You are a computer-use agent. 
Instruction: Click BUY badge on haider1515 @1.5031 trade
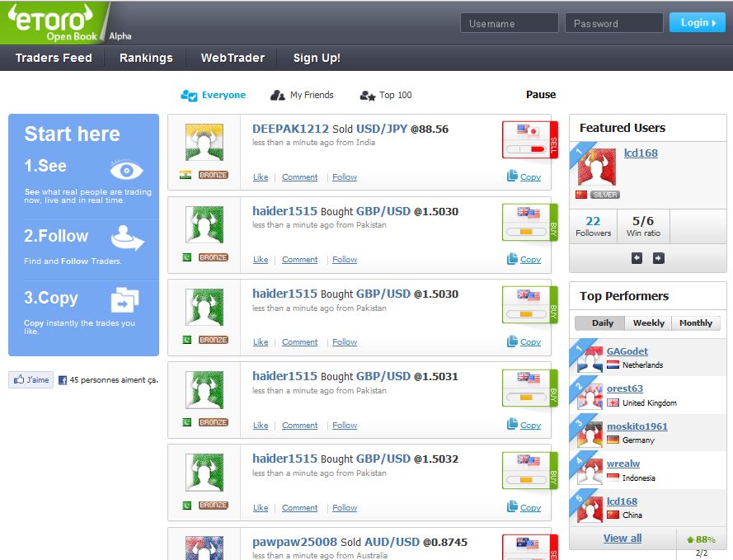530,388
